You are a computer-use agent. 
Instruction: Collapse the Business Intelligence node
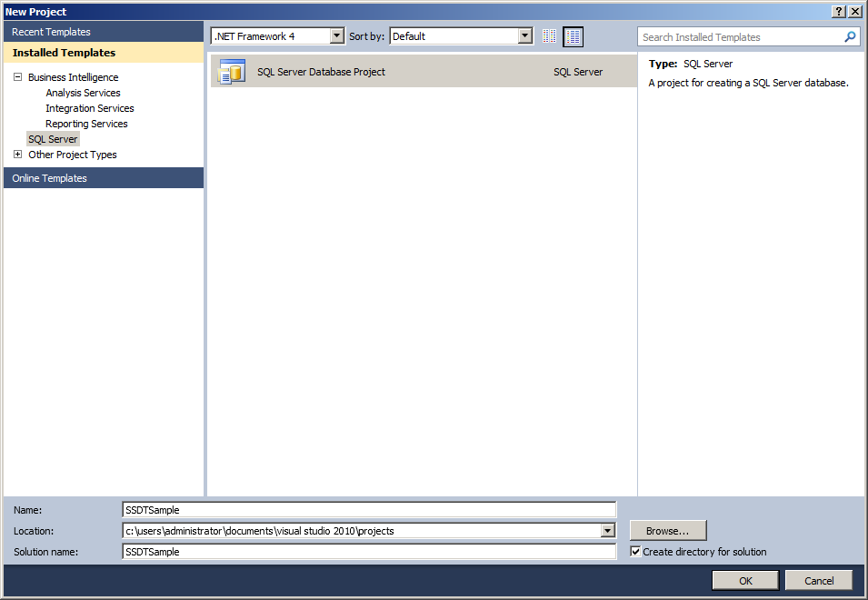pos(17,77)
